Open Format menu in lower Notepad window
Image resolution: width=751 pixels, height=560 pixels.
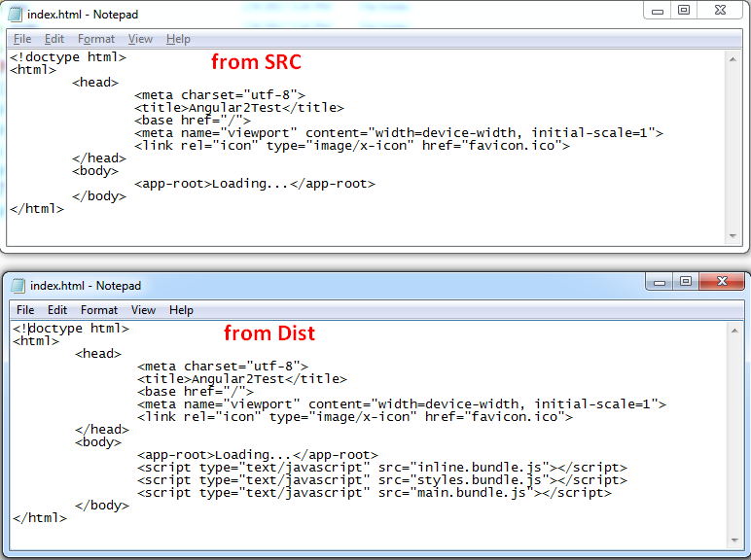point(99,310)
